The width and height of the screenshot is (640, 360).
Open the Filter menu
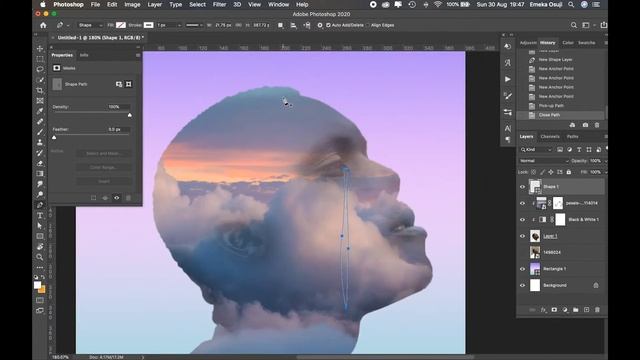pos(219,4)
